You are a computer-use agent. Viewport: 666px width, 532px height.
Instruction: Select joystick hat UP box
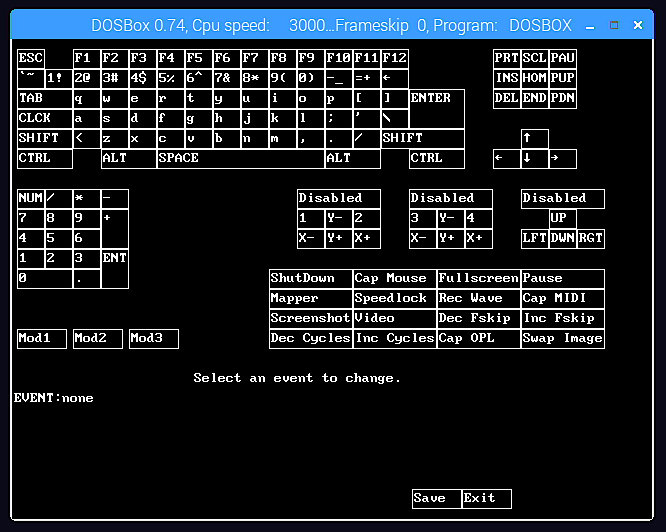pyautogui.click(x=563, y=219)
